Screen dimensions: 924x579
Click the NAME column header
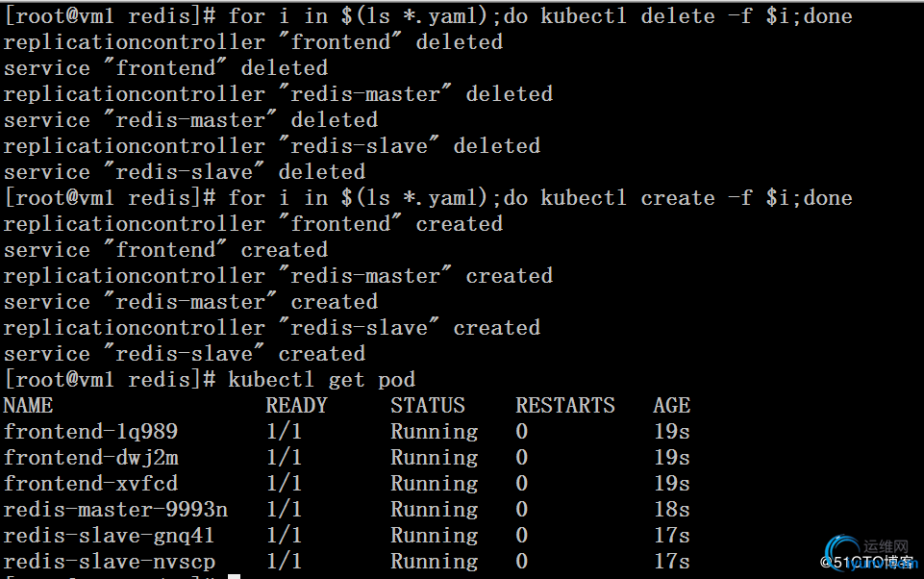click(x=28, y=406)
